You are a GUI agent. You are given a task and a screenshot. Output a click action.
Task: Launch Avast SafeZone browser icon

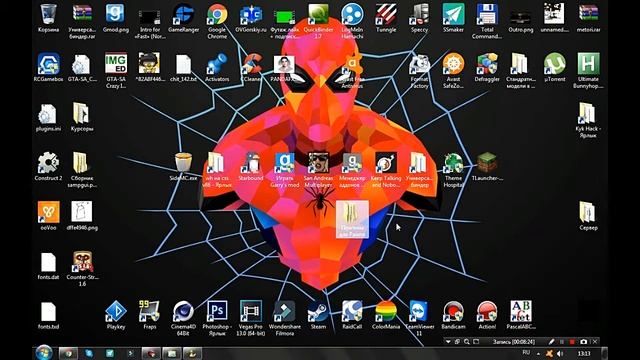(x=453, y=71)
